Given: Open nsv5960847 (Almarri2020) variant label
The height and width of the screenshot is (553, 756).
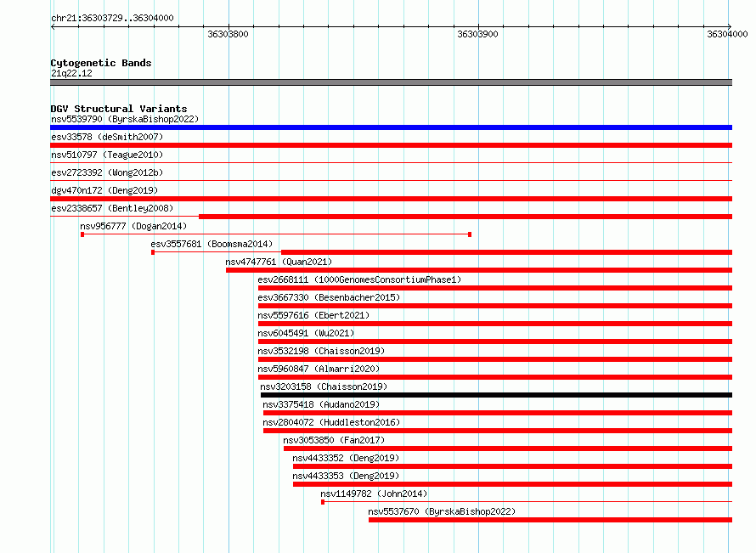Looking at the screenshot, I should pos(319,369).
